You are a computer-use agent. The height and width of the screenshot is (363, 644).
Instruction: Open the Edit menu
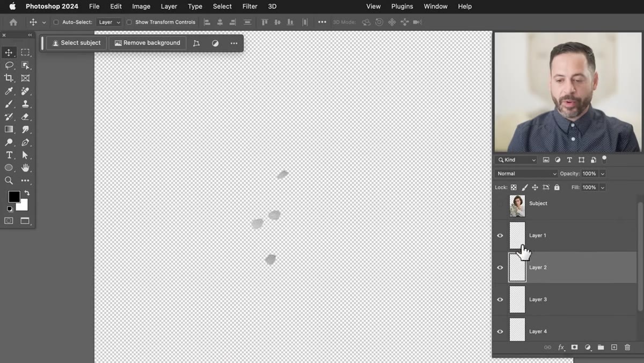(116, 6)
